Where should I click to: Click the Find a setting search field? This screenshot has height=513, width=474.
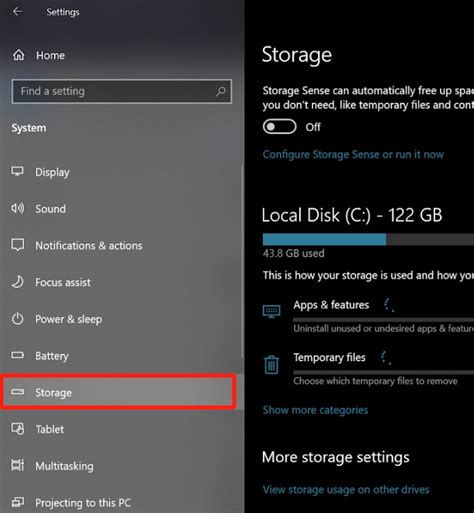point(122,91)
